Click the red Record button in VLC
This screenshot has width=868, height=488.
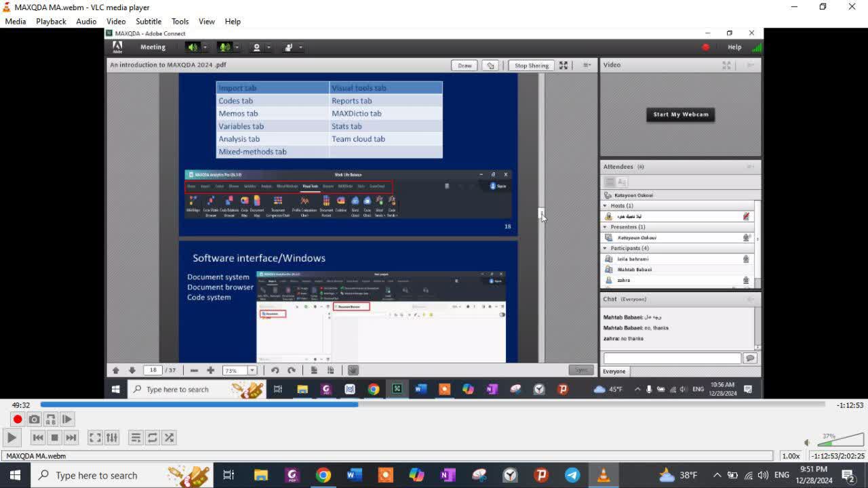point(18,420)
